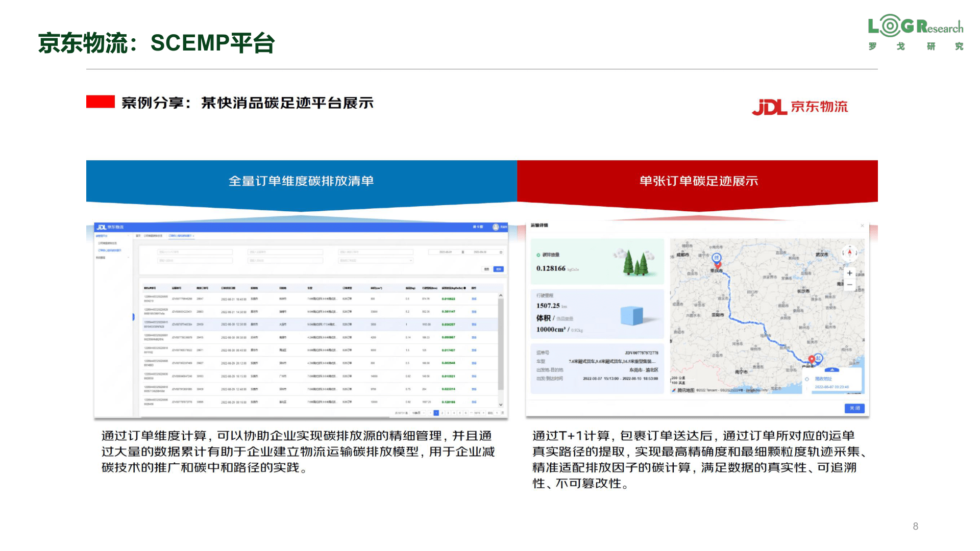Click the map zoom in plus button
The width and height of the screenshot is (980, 551).
[x=849, y=273]
